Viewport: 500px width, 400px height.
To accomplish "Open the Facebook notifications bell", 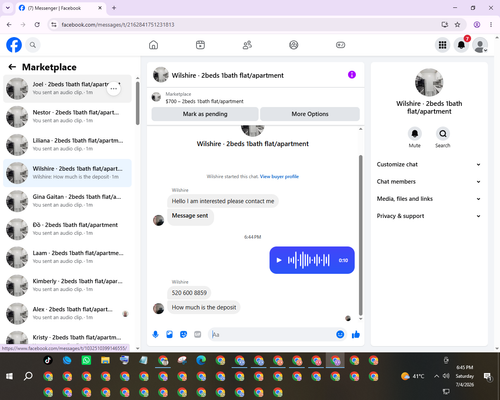I will point(461,45).
